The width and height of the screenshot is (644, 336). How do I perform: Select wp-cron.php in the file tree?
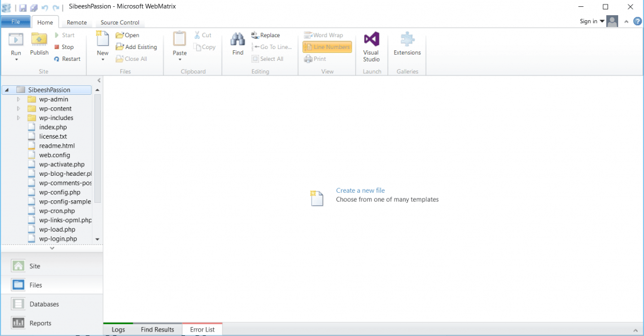(x=57, y=211)
